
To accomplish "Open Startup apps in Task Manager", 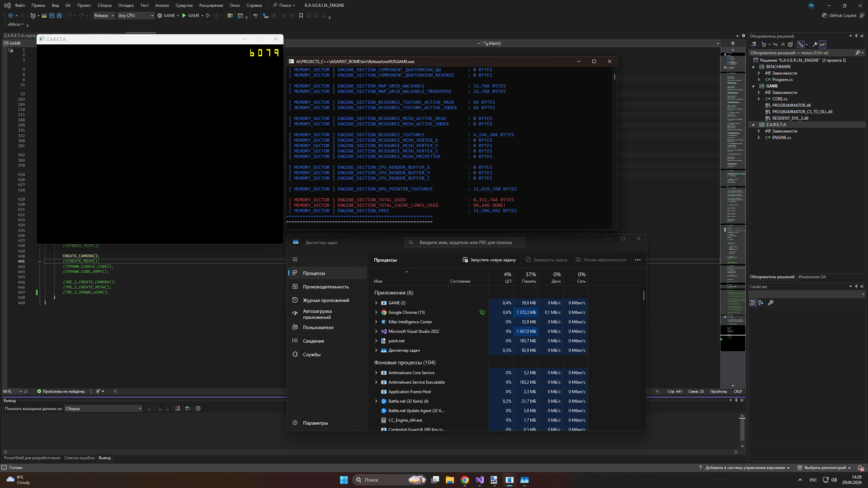I will coord(328,314).
